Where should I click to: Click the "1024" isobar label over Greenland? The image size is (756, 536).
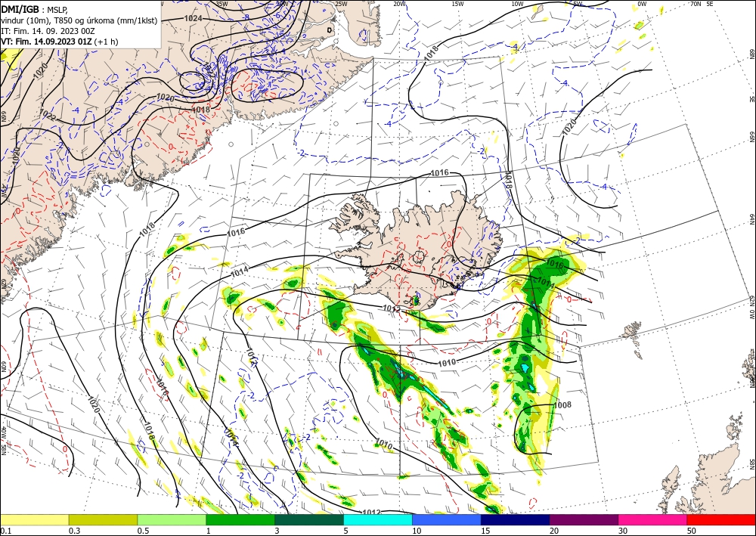point(193,18)
